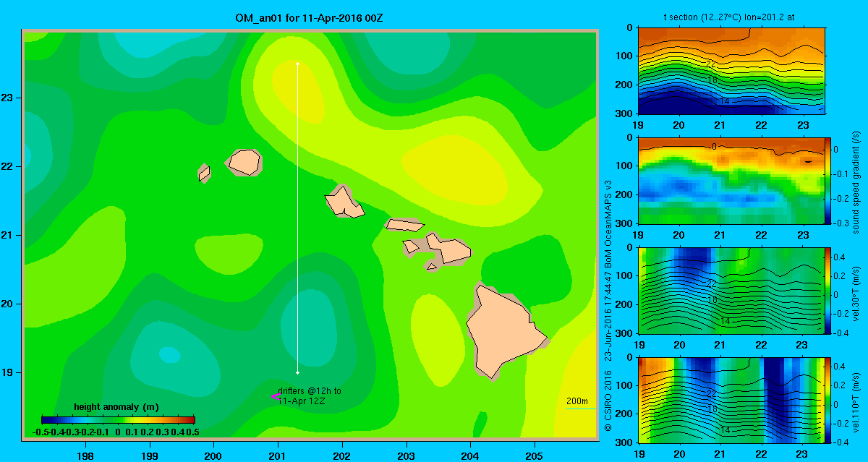This screenshot has width=868, height=462.
Task: Click the Big Island of Hawaii
Action: click(x=505, y=331)
